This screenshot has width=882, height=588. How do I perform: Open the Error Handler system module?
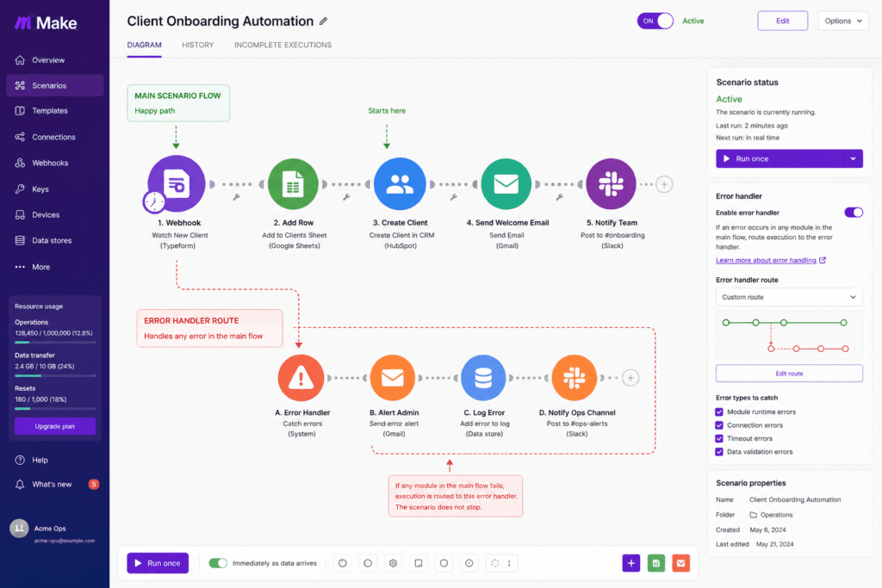click(x=301, y=378)
